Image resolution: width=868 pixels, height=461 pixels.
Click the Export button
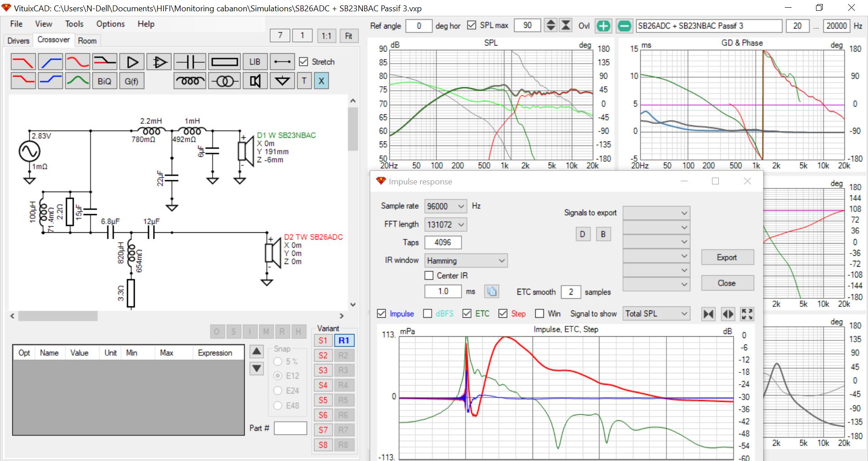click(x=727, y=257)
